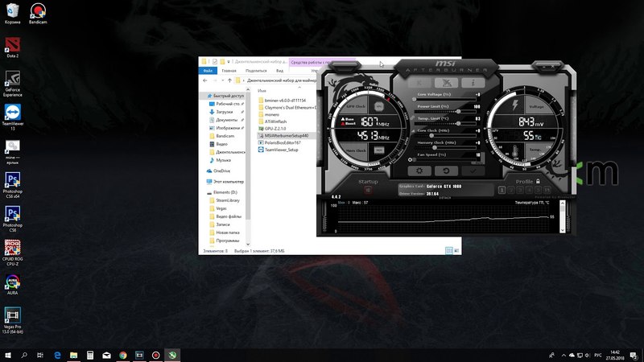Image resolution: width=644 pixels, height=362 pixels.
Task: Select profile slot 5 in Afterburner
Action: (x=538, y=190)
